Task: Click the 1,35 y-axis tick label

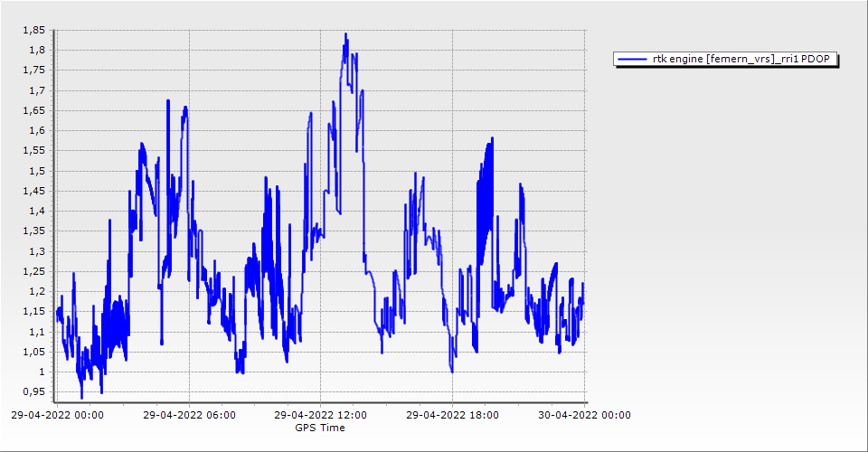Action: click(33, 231)
